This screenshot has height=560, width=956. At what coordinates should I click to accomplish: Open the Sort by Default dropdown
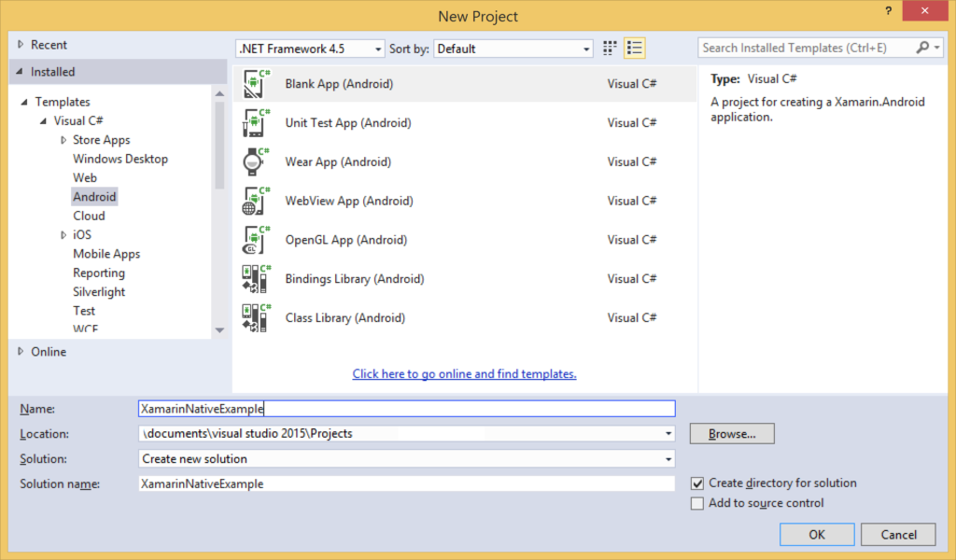pos(587,48)
